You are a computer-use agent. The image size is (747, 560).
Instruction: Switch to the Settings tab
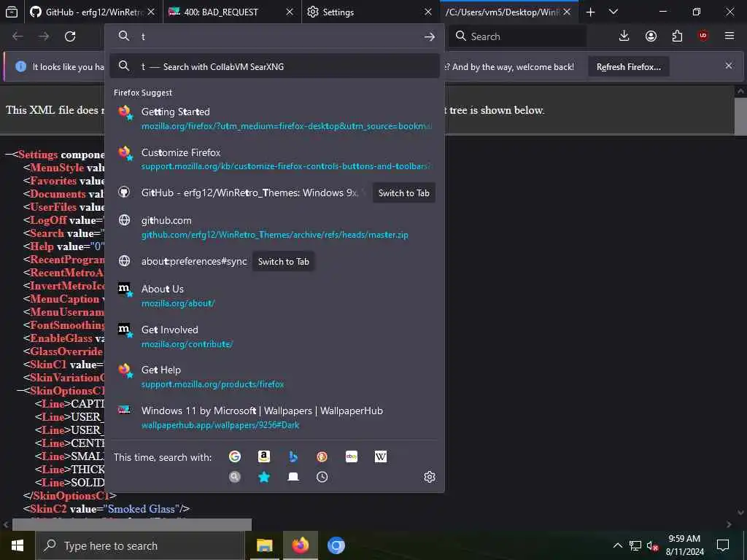pos(369,12)
